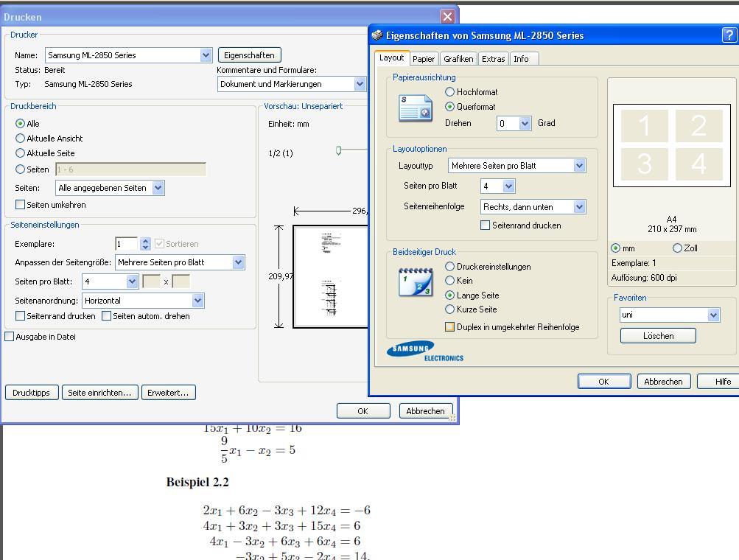The width and height of the screenshot is (739, 560).
Task: Toggle Duplex in umgekehrter Reihenfolge checkbox
Action: pyautogui.click(x=449, y=326)
